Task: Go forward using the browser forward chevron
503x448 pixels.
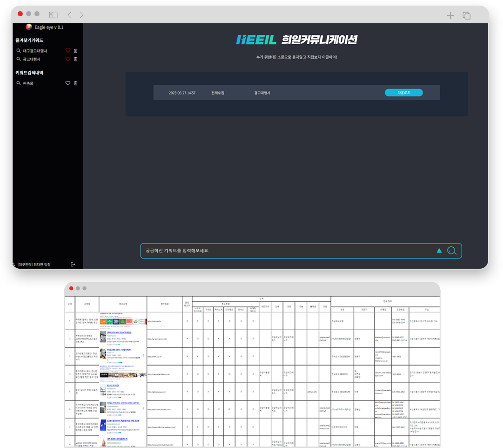Action: [81, 15]
